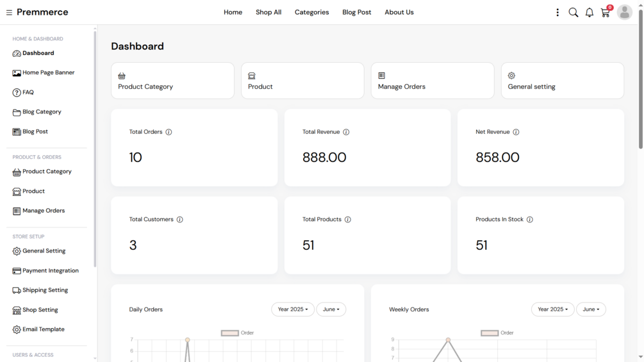Click the Total Orders value 10

click(x=136, y=158)
